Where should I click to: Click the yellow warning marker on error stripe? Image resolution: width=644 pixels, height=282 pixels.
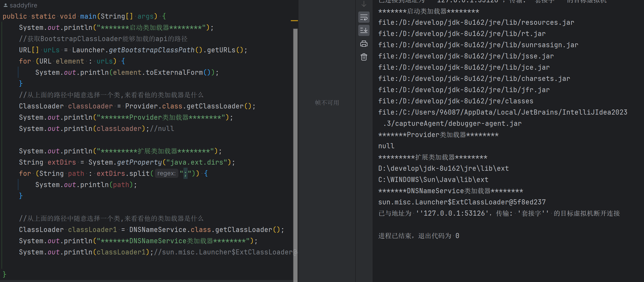pyautogui.click(x=294, y=20)
